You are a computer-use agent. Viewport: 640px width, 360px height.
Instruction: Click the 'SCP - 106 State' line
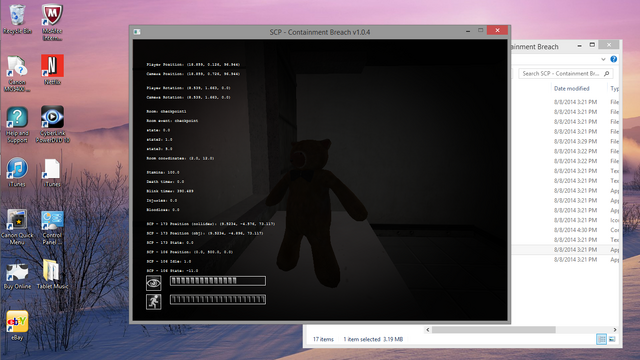(x=172, y=271)
